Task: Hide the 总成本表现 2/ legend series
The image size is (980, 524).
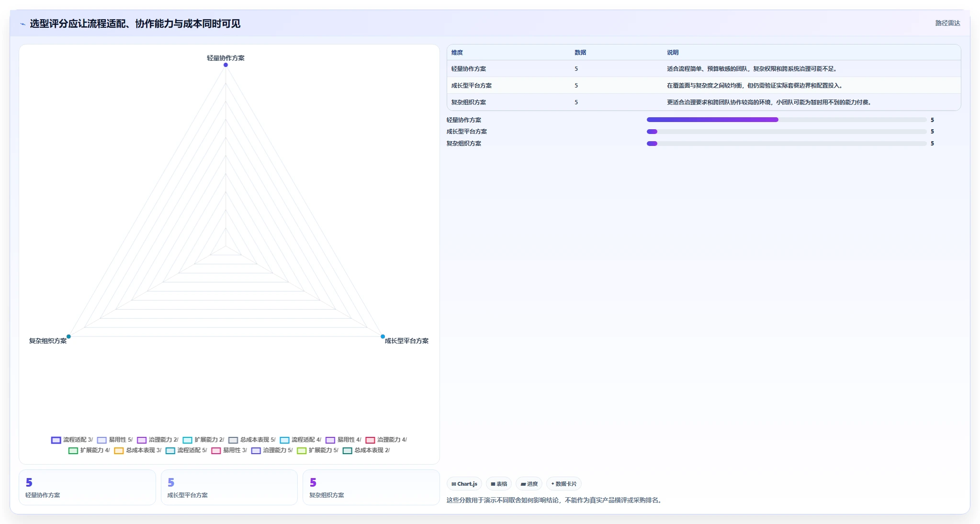Action: (x=366, y=450)
